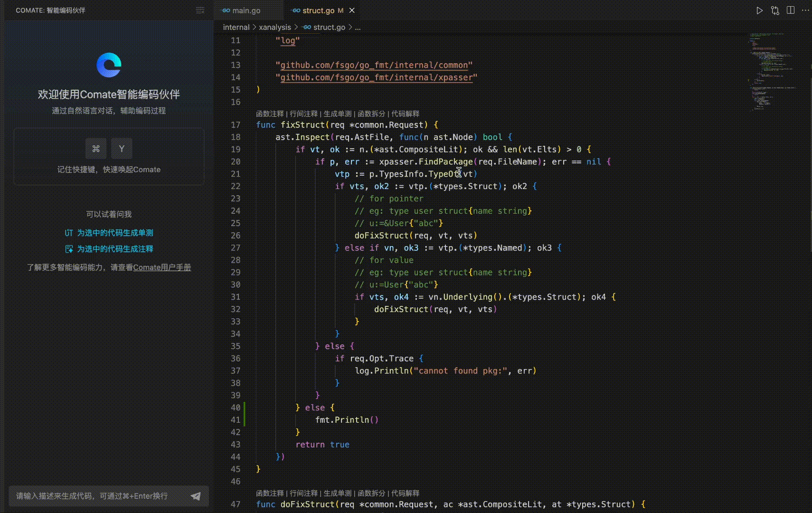Click 生成单测 code lens above fixStruct

[x=337, y=114]
